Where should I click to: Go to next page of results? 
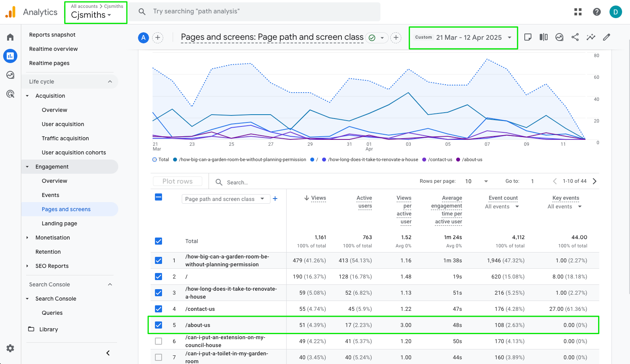tap(595, 181)
